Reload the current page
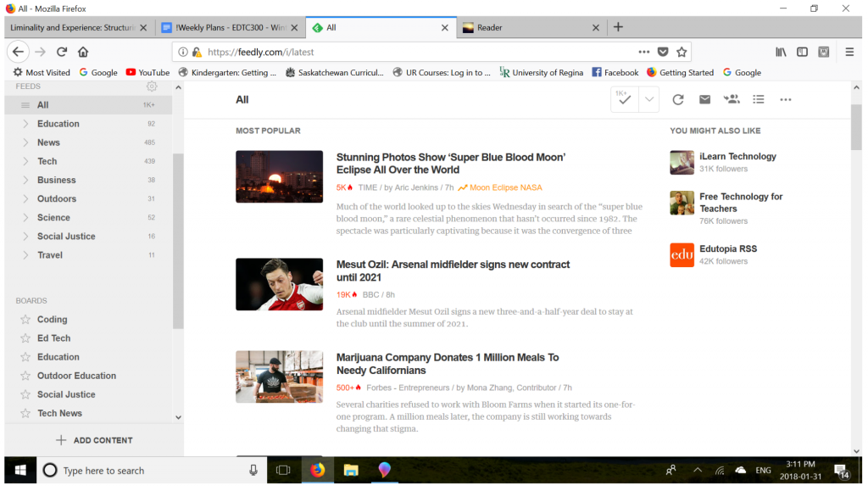 pos(61,52)
